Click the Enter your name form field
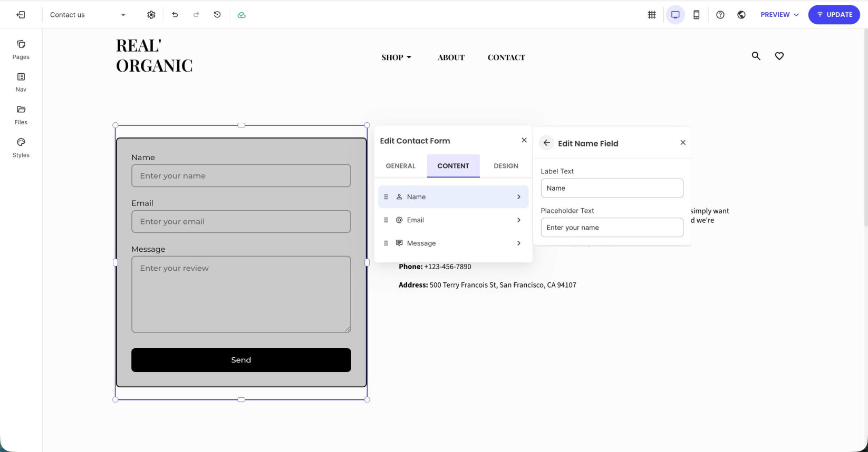 point(241,175)
